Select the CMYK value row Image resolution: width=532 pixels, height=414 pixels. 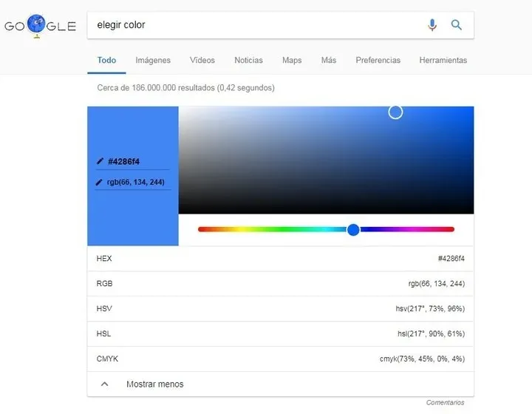(281, 359)
